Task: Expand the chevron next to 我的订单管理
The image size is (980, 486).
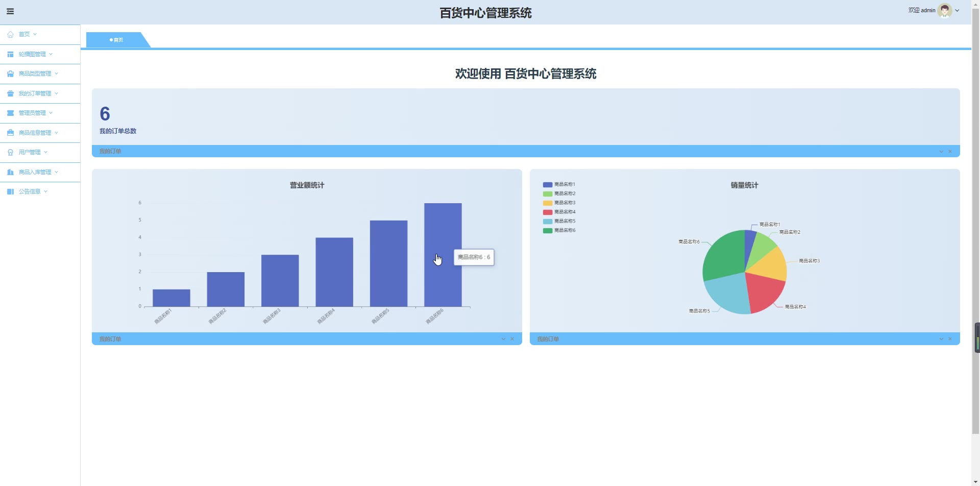Action: 56,93
